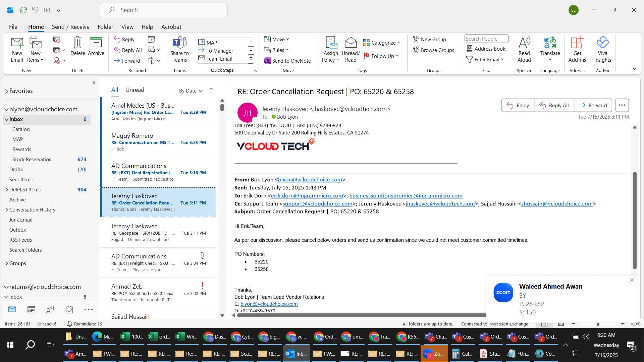
Task: Open Assign Policy menu
Action: (x=331, y=50)
